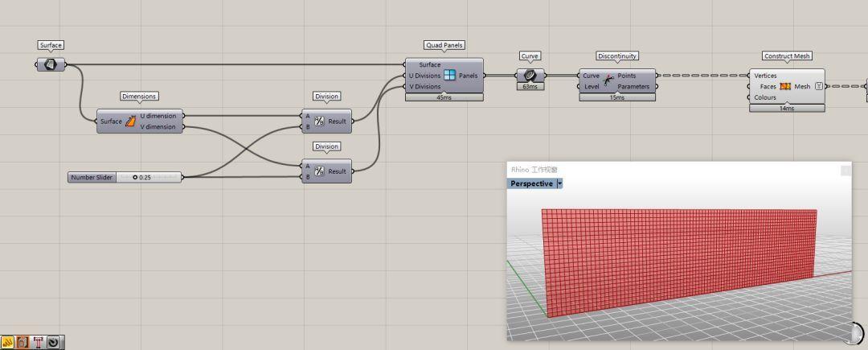Click the Dimensions component orange icon
868x350 pixels.
coord(131,121)
